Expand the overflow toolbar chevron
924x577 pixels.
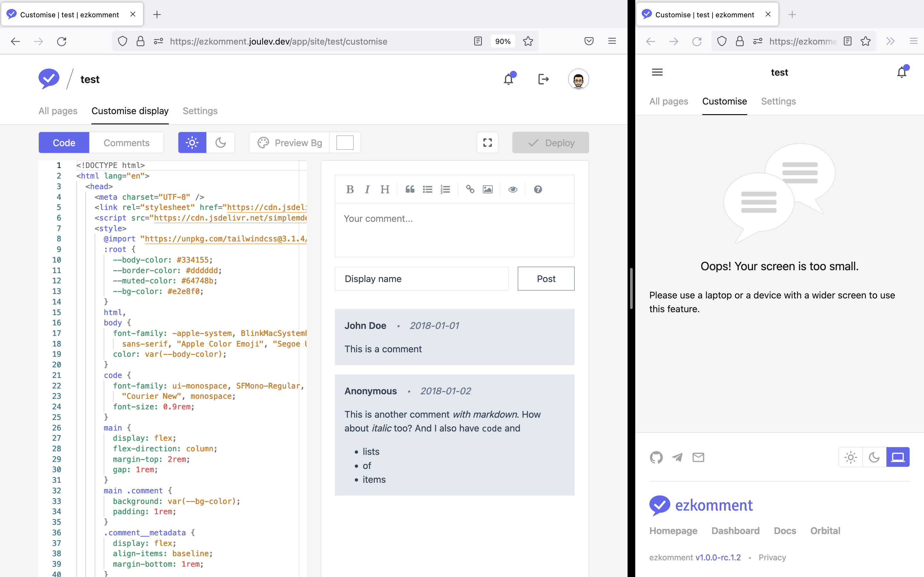click(890, 41)
